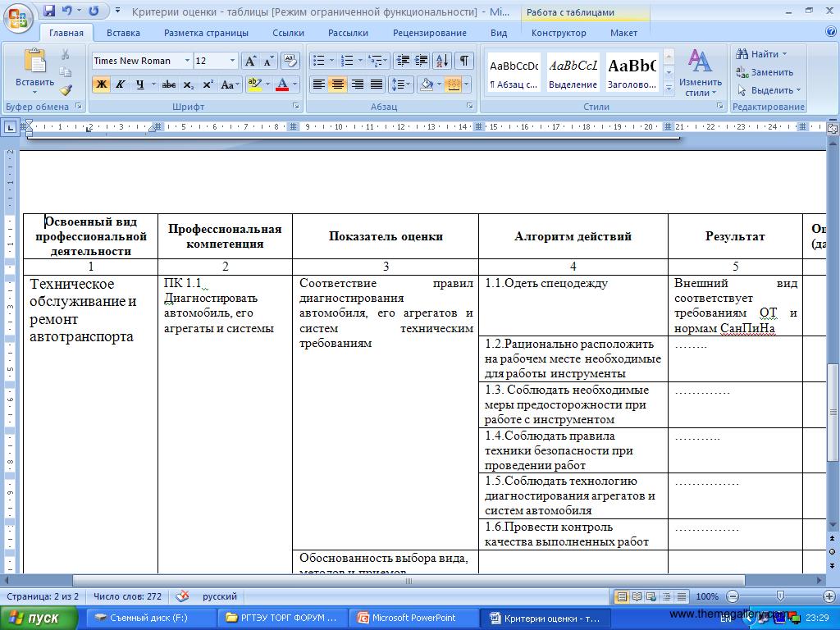840x630 pixels.
Task: Apply the shading paint bucket color
Action: tap(427, 84)
